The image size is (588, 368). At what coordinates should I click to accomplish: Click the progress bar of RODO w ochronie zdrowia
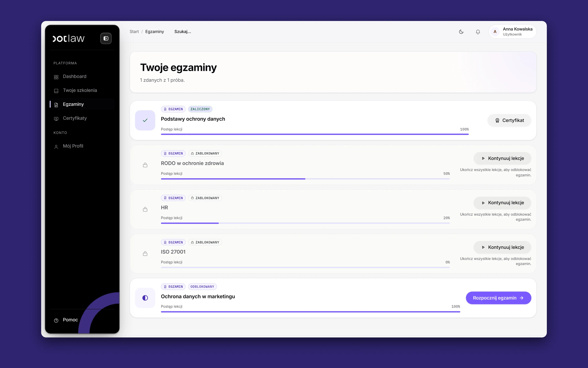305,179
